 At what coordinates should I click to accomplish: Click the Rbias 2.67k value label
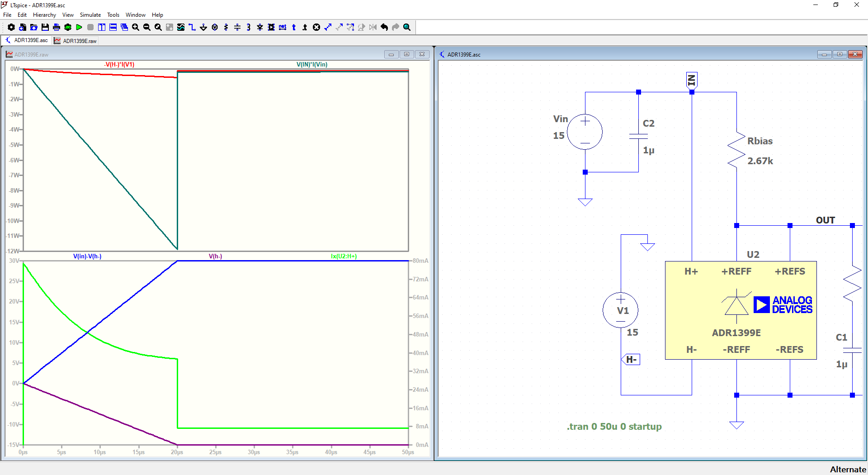tap(760, 161)
